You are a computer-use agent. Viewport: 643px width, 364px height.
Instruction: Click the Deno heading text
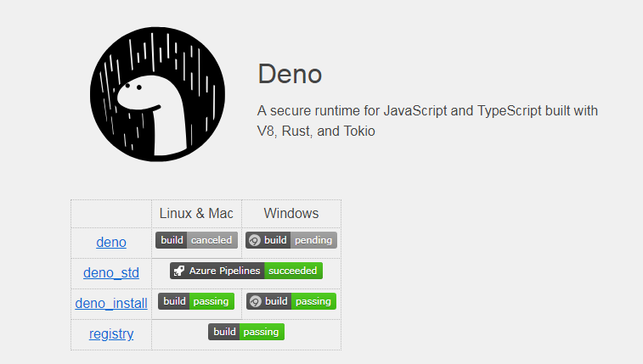[290, 74]
